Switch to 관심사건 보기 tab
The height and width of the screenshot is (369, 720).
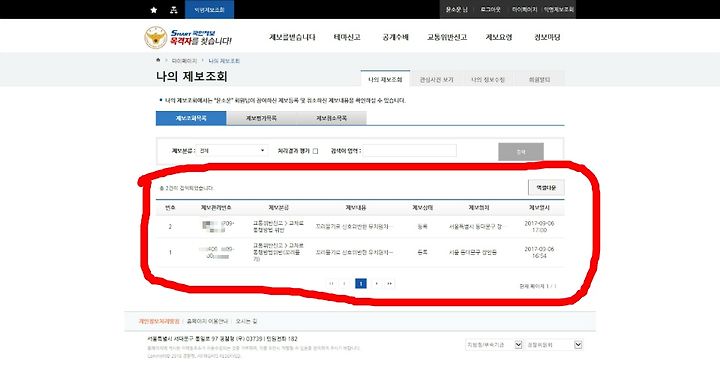point(436,79)
